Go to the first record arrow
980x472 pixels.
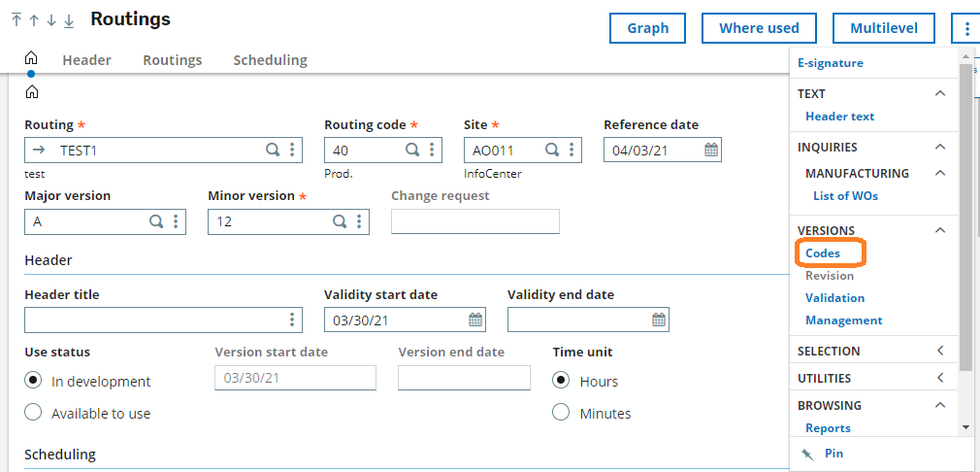pos(16,20)
